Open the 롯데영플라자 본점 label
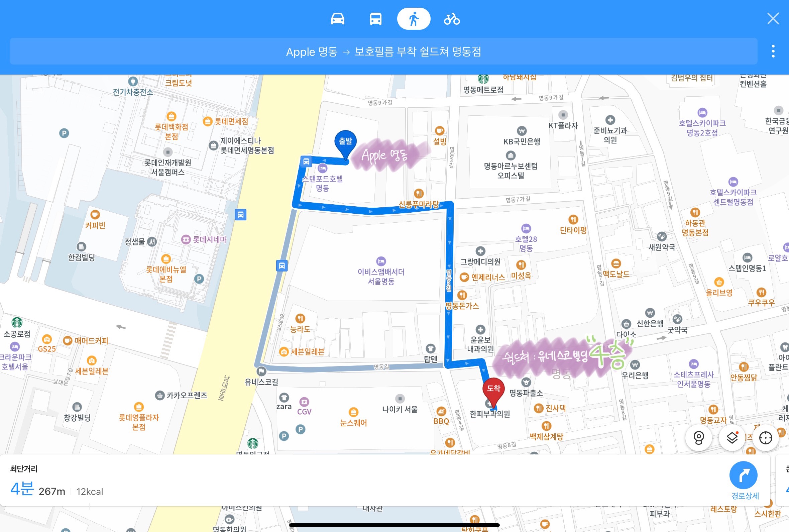 pos(139,422)
